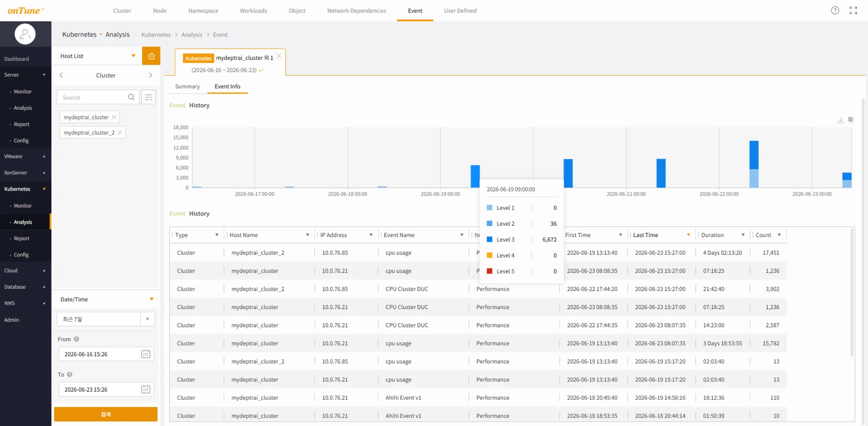This screenshot has height=426, width=868.
Task: Open the To date calendar picker
Action: point(146,389)
